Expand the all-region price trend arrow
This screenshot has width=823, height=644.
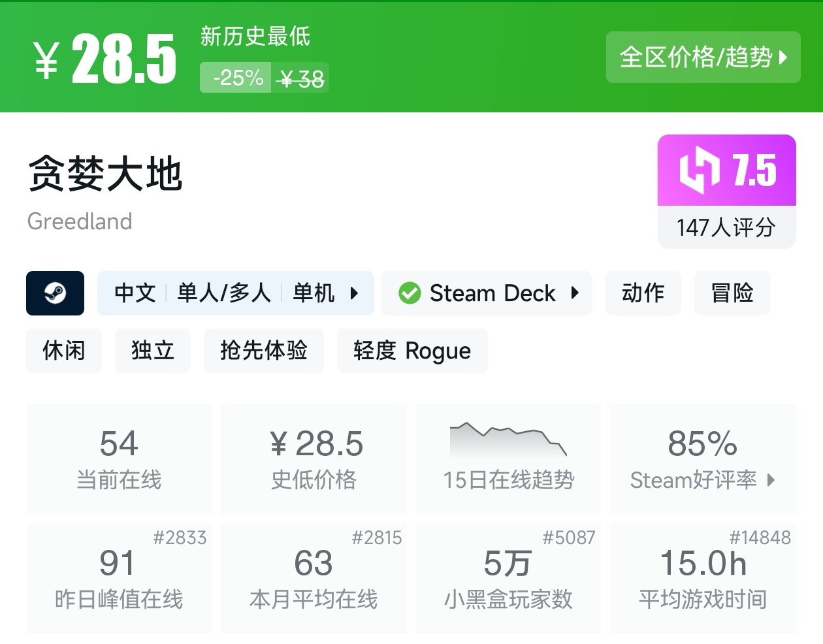[784, 57]
